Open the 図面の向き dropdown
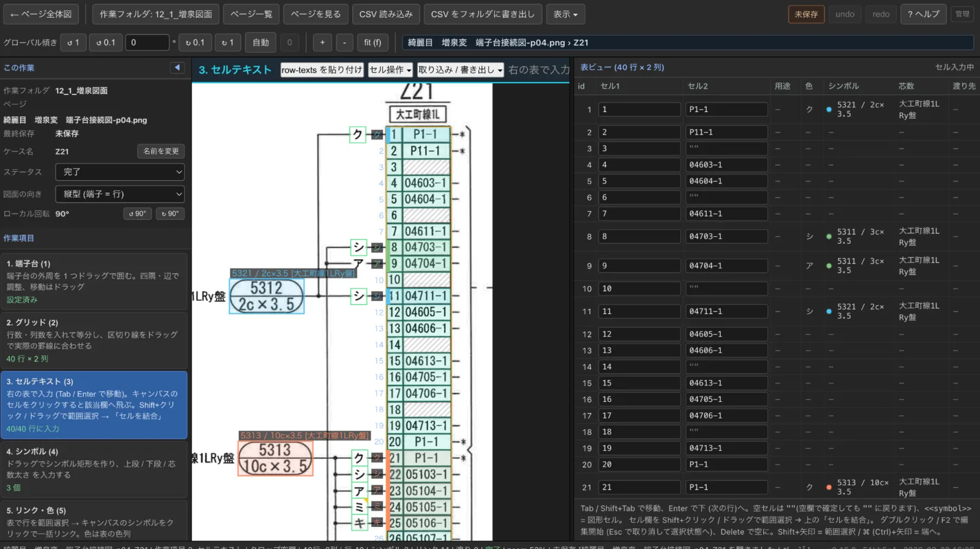 [120, 194]
